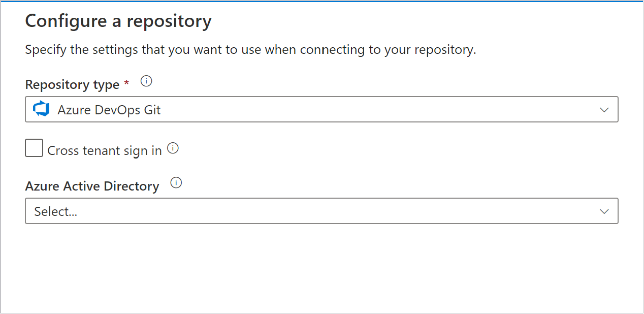
Task: Click the info icon beside Repository type
Action: tap(146, 81)
